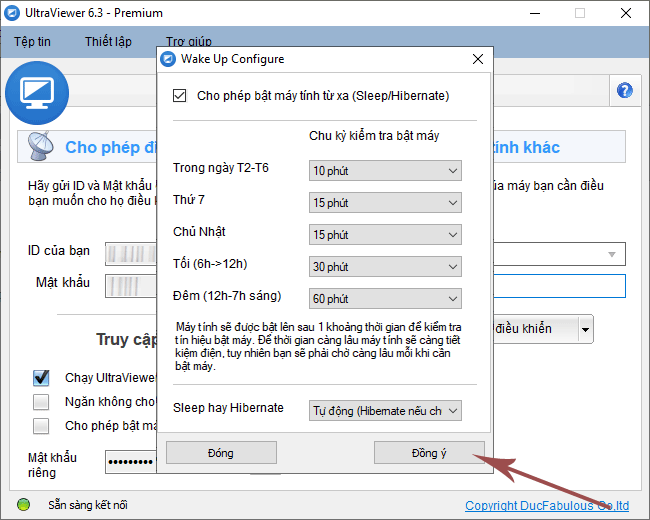Close the Wake Up Configure dialog
Screen dimensions: 650x520
coord(477,59)
